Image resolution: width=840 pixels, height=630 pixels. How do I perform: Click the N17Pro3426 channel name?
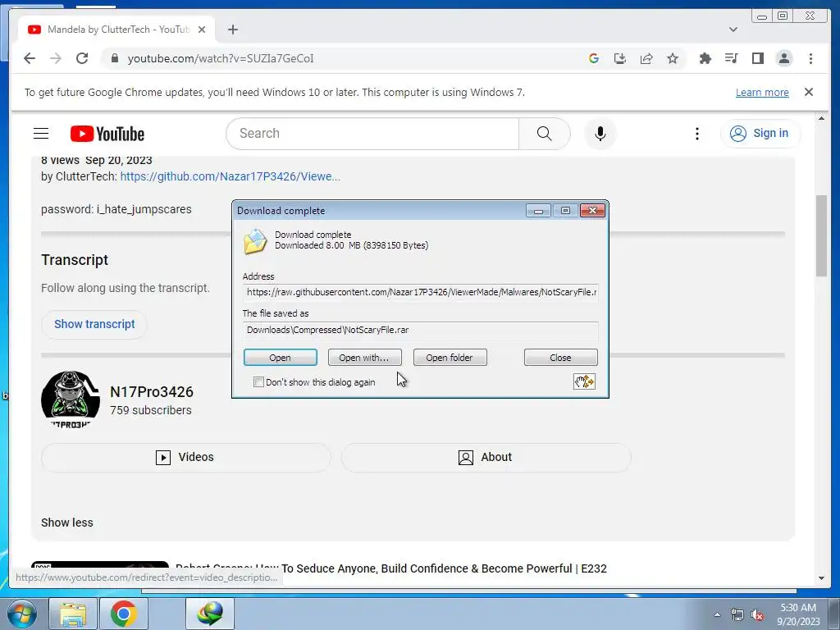tap(152, 391)
